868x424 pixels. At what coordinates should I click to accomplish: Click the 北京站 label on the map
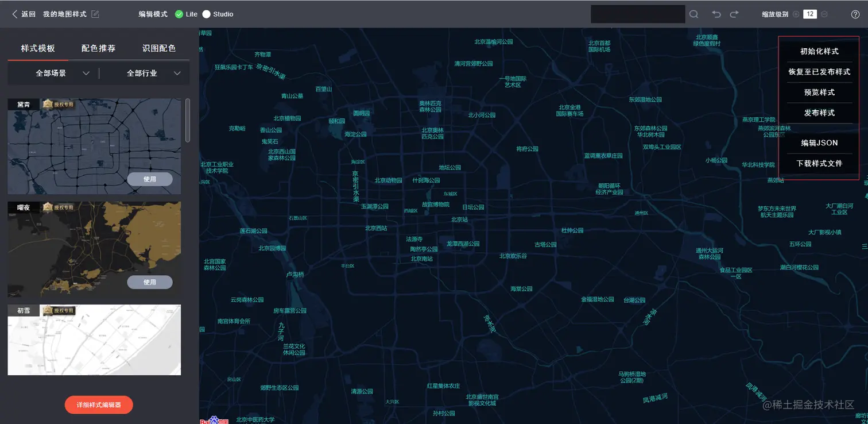click(x=459, y=219)
